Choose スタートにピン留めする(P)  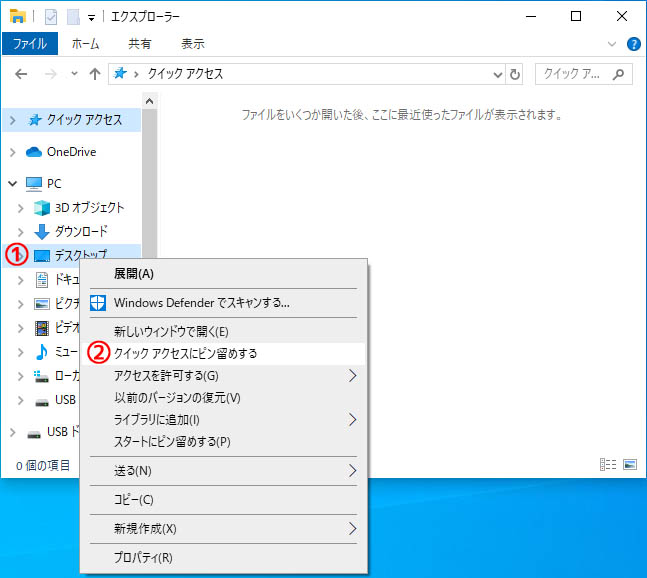[223, 442]
